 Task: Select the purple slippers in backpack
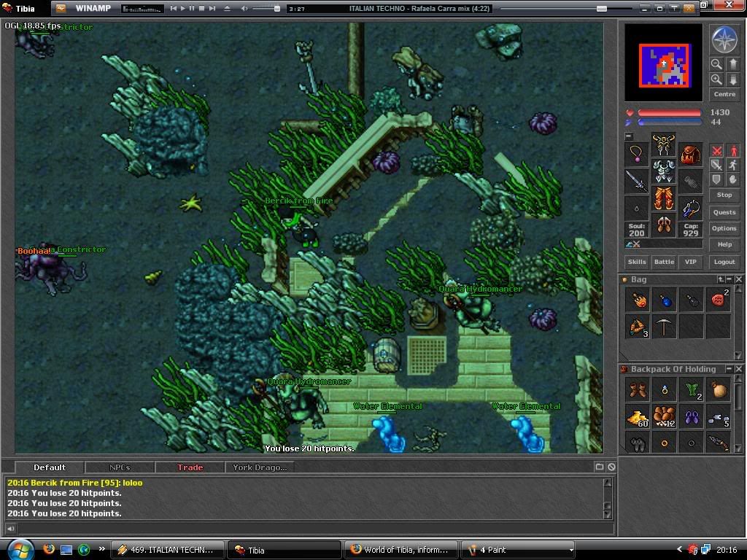click(x=692, y=417)
